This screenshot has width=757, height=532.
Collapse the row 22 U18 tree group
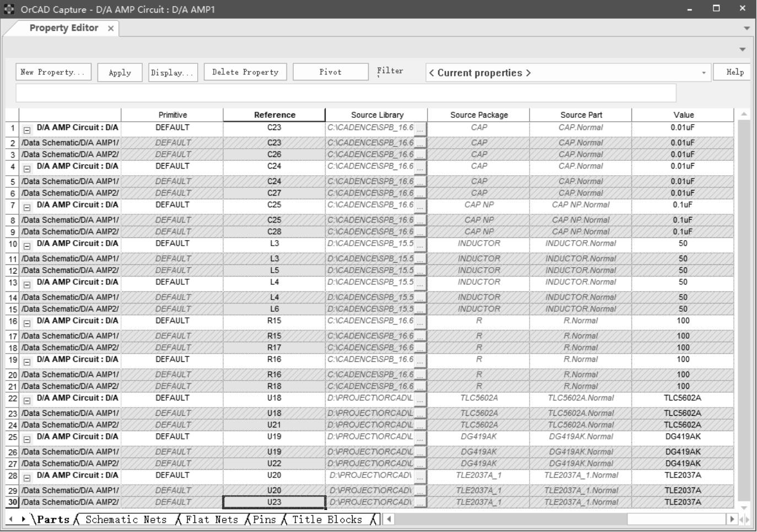click(26, 400)
